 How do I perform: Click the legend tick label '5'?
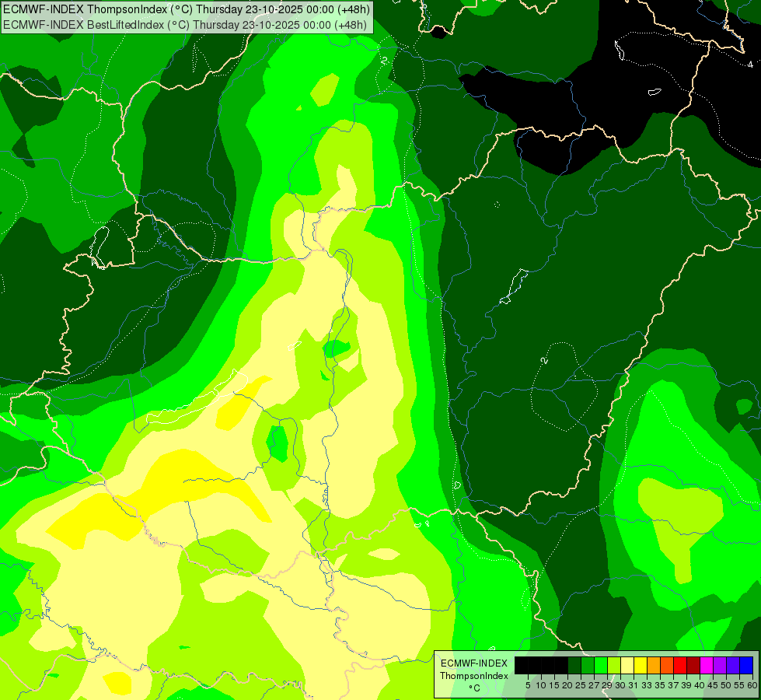coord(528,685)
